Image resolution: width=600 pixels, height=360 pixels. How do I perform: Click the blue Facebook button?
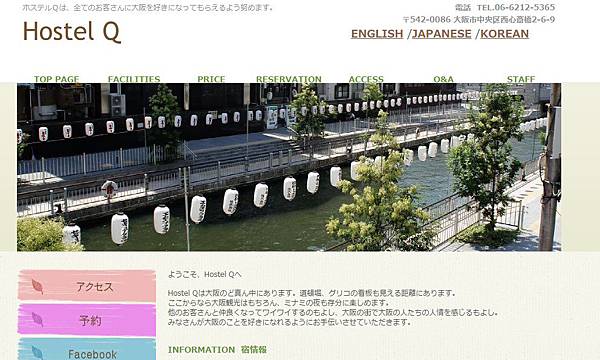pos(87,350)
